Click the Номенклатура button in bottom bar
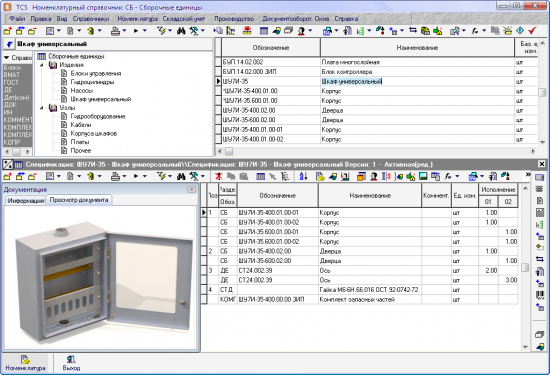 25,363
